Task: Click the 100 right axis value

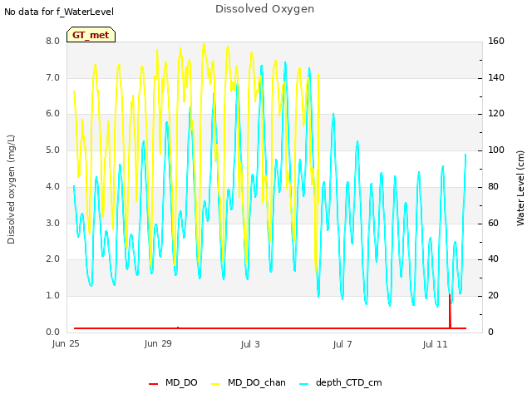Action: [496, 150]
